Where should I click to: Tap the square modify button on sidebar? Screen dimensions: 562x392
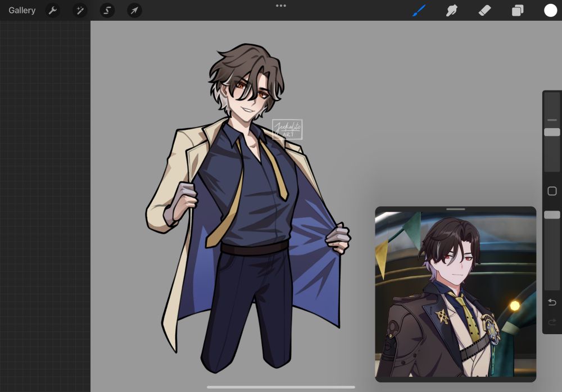(x=552, y=191)
